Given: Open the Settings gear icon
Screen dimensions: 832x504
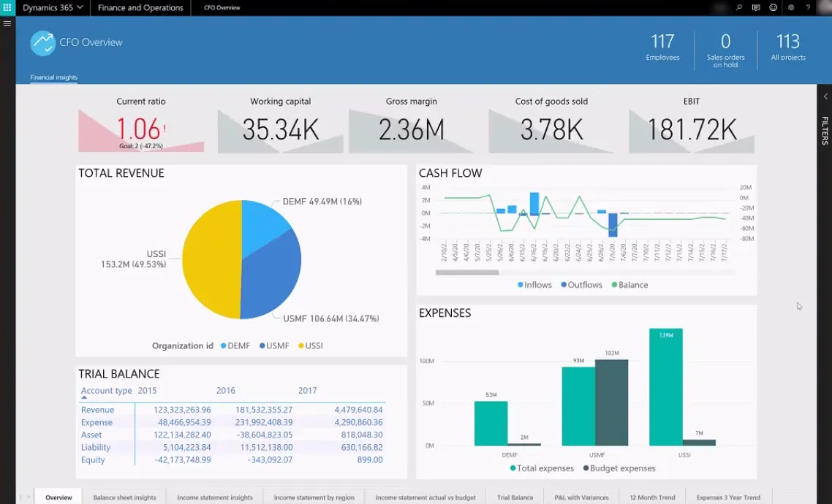Looking at the screenshot, I should 790,8.
